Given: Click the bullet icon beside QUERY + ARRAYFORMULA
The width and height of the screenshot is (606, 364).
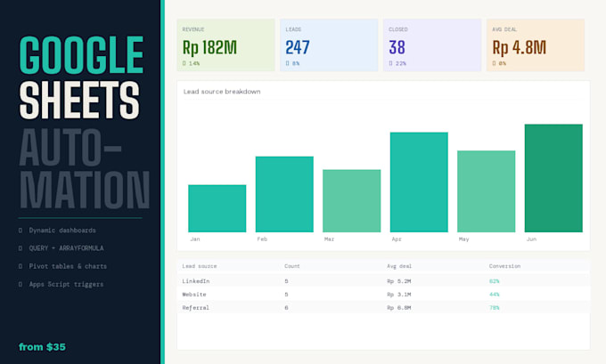Looking at the screenshot, I should 20,248.
